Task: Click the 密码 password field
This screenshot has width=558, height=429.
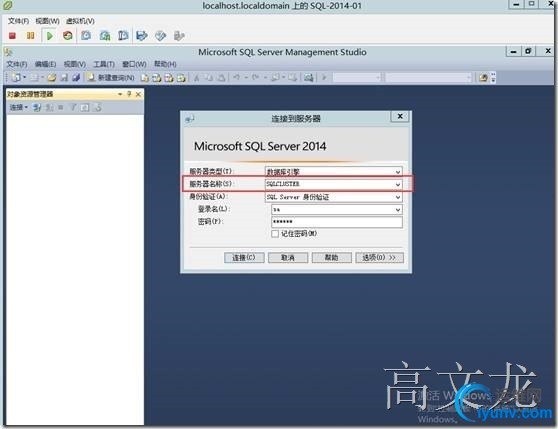Action: point(337,222)
